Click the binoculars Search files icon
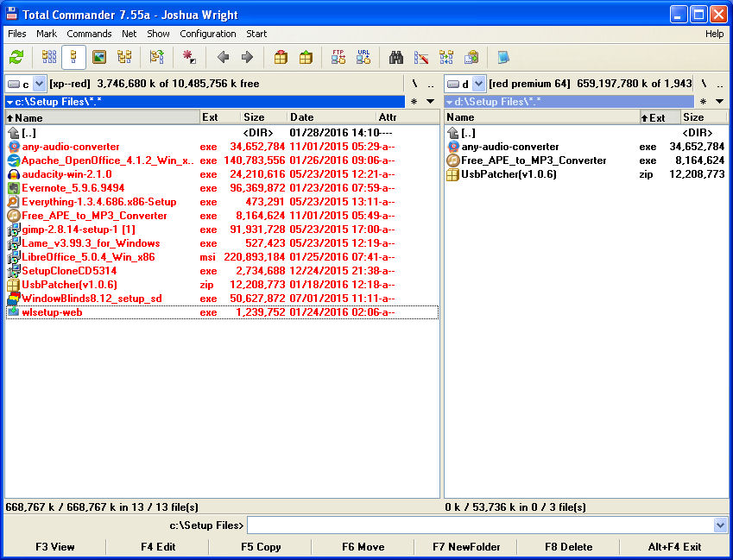Screen dimensions: 733x560 [396, 58]
